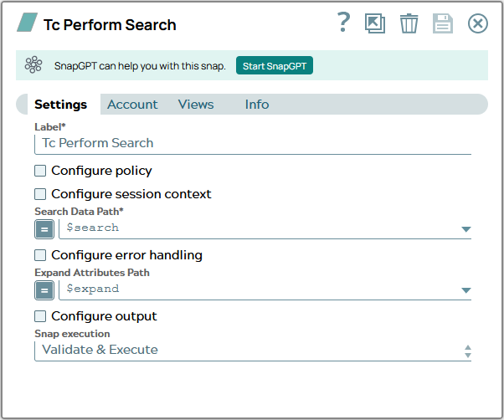
Task: Toggle expression button for Expand Attributes Path
Action: (x=44, y=290)
